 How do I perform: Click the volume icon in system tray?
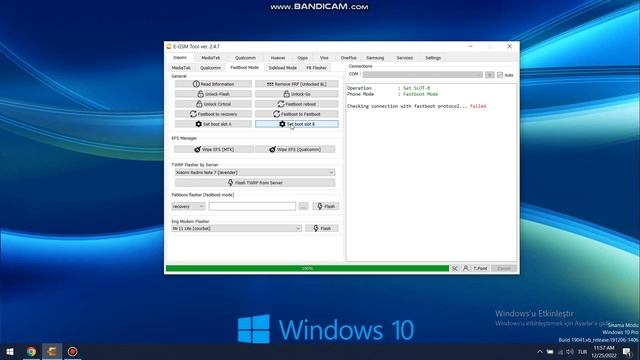571,352
